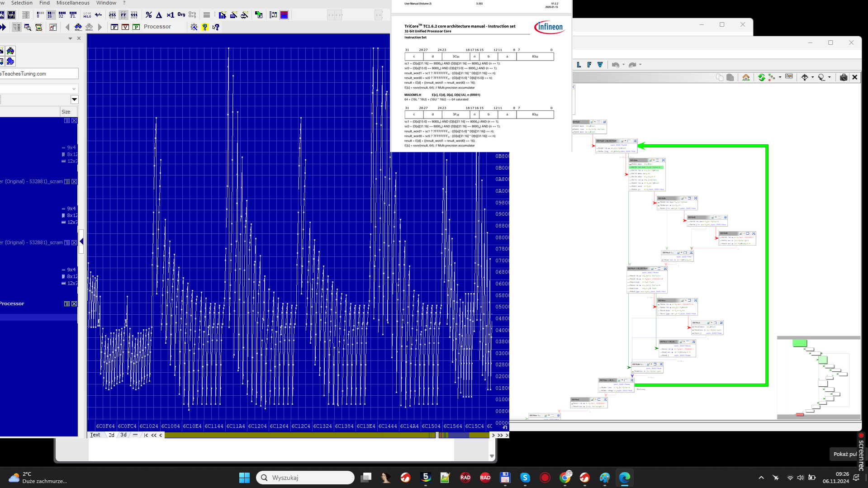
Task: Click the home icon in graph toolbar
Action: click(746, 77)
